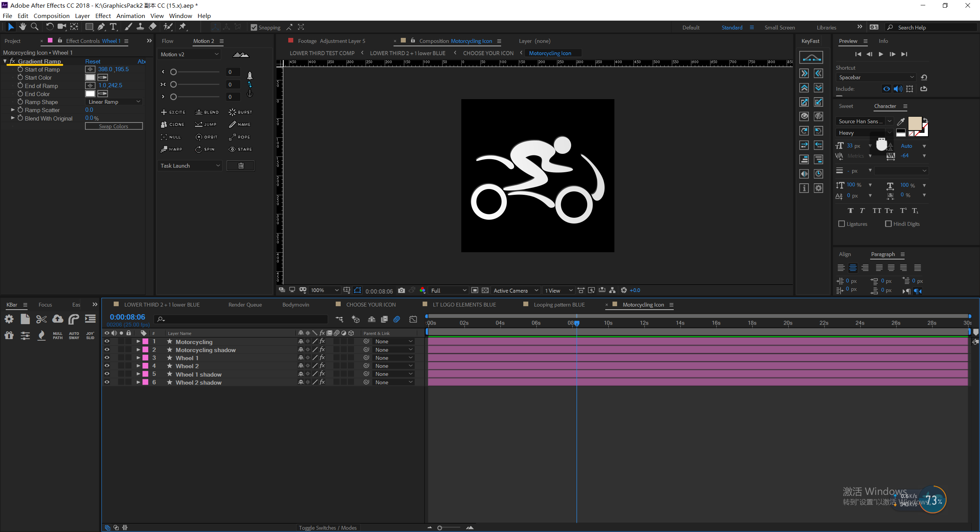The width and height of the screenshot is (980, 532).
Task: Select the Horizontal Type tool
Action: 113,27
